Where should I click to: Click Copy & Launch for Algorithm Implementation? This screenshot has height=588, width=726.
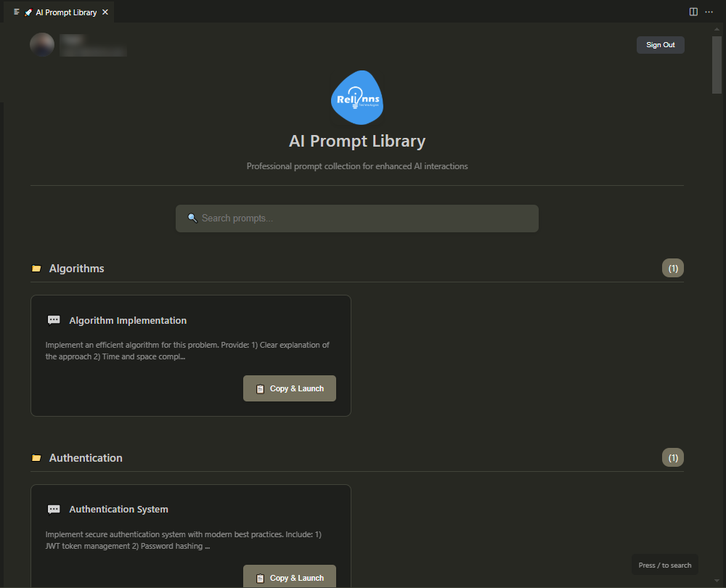(x=290, y=388)
